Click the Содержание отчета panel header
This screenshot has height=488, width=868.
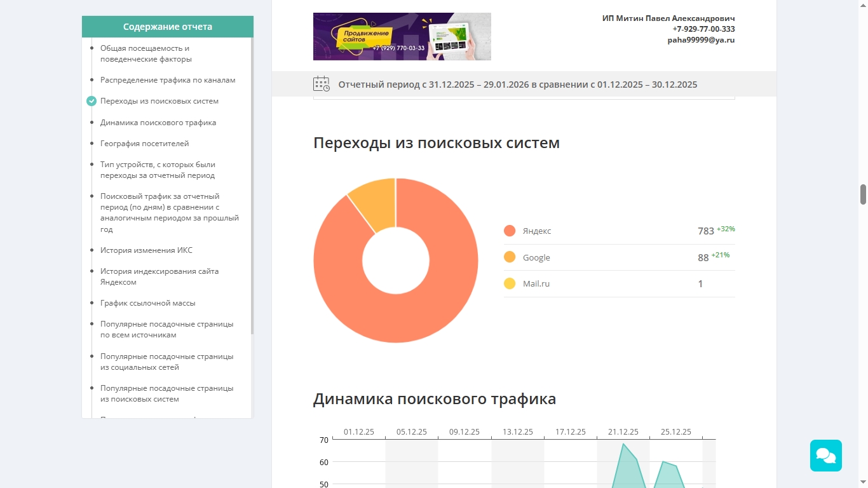click(x=168, y=27)
